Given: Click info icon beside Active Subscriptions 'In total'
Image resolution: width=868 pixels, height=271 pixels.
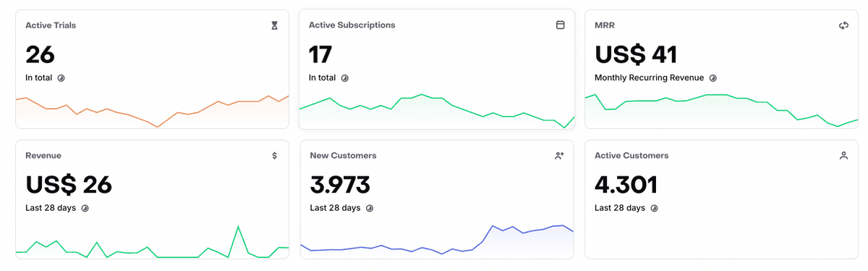Looking at the screenshot, I should [344, 78].
